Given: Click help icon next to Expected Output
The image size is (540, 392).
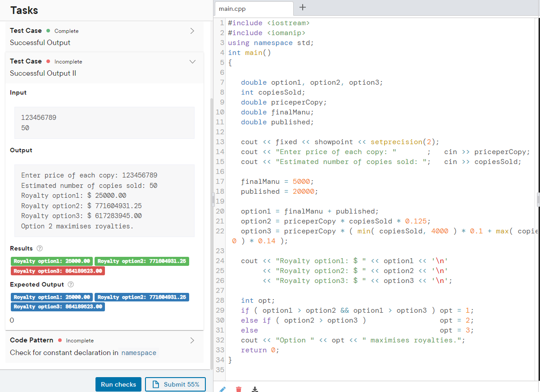Looking at the screenshot, I should (71, 284).
